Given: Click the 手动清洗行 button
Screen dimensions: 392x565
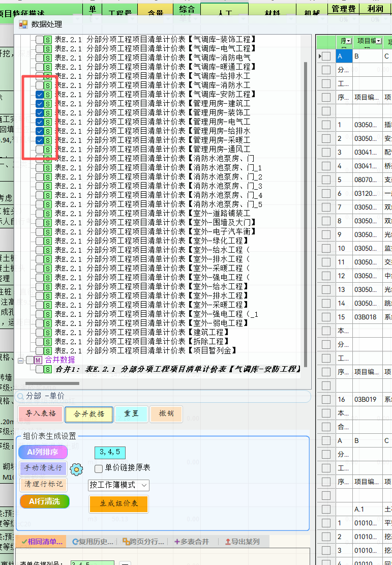Looking at the screenshot, I should tap(43, 468).
